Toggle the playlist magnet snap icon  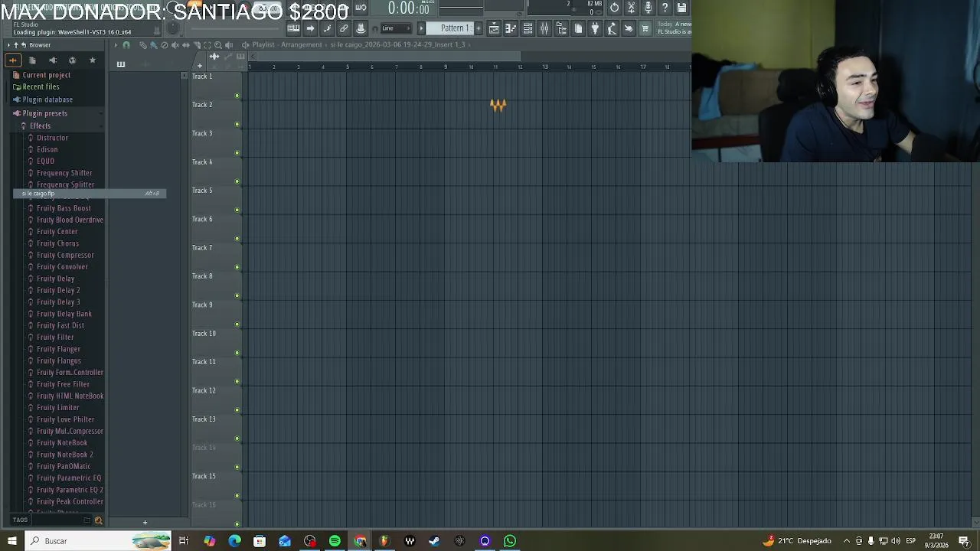pos(126,45)
